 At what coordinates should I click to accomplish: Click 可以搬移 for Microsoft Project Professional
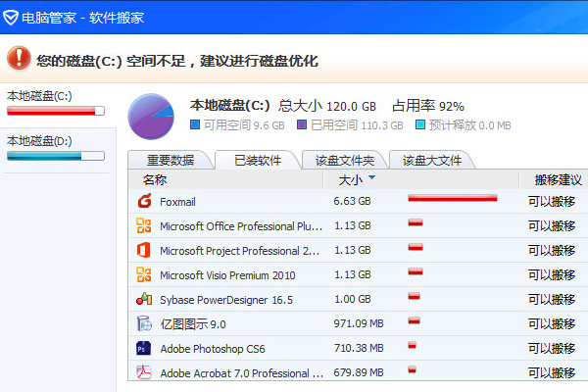552,250
